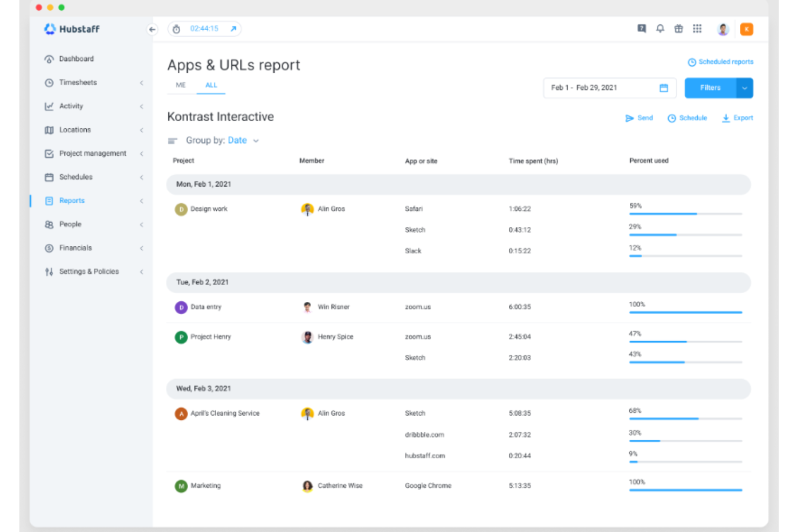Click the Settings & Policies sliders icon
Image resolution: width=798 pixels, height=532 pixels.
point(49,272)
